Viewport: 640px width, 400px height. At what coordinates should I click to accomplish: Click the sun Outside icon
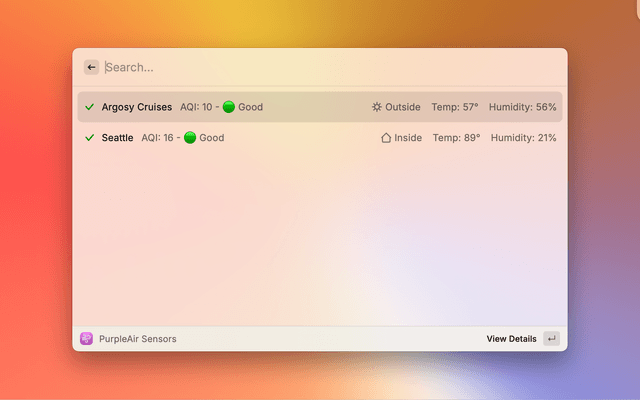377,107
